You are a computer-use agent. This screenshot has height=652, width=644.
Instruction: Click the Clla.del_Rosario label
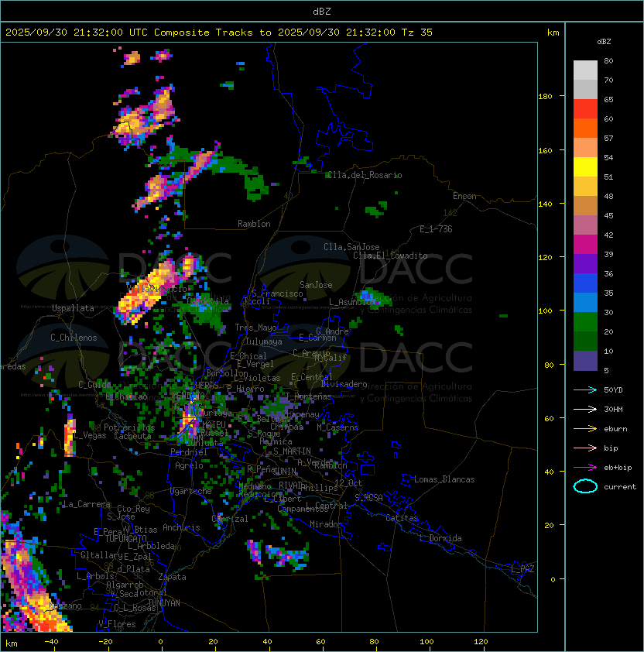click(365, 175)
